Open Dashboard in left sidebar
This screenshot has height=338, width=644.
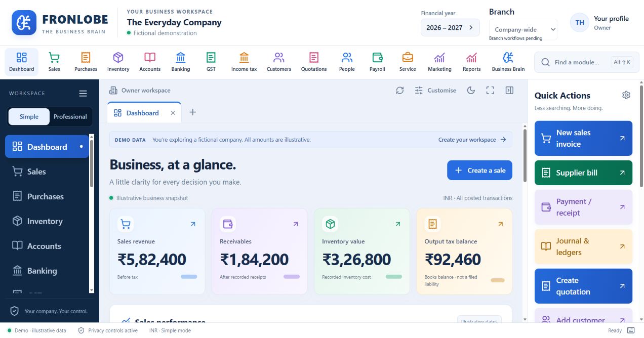(x=47, y=147)
